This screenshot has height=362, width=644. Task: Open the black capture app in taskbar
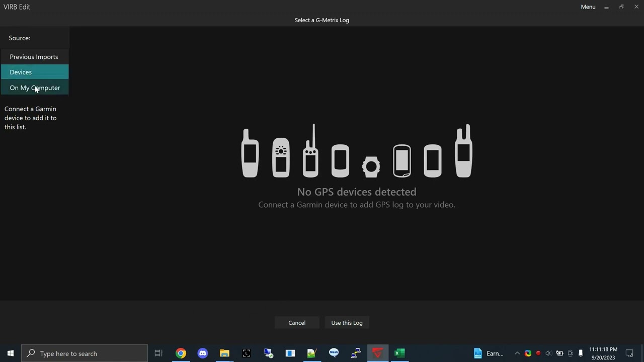tap(247, 353)
